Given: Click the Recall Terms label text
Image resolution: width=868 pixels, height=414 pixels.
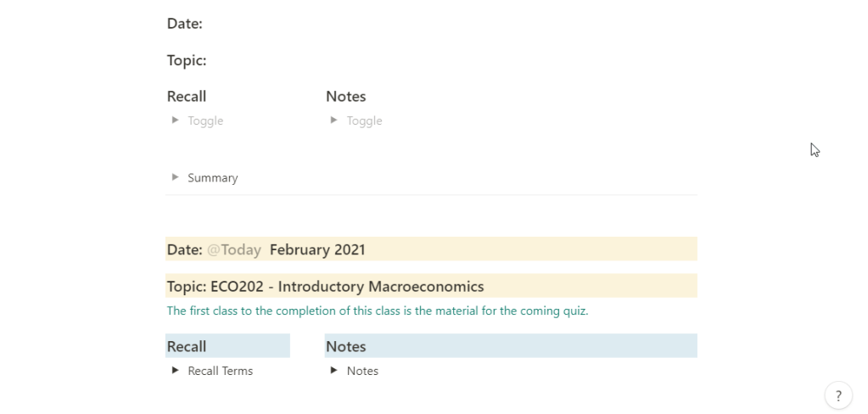Looking at the screenshot, I should (x=221, y=371).
